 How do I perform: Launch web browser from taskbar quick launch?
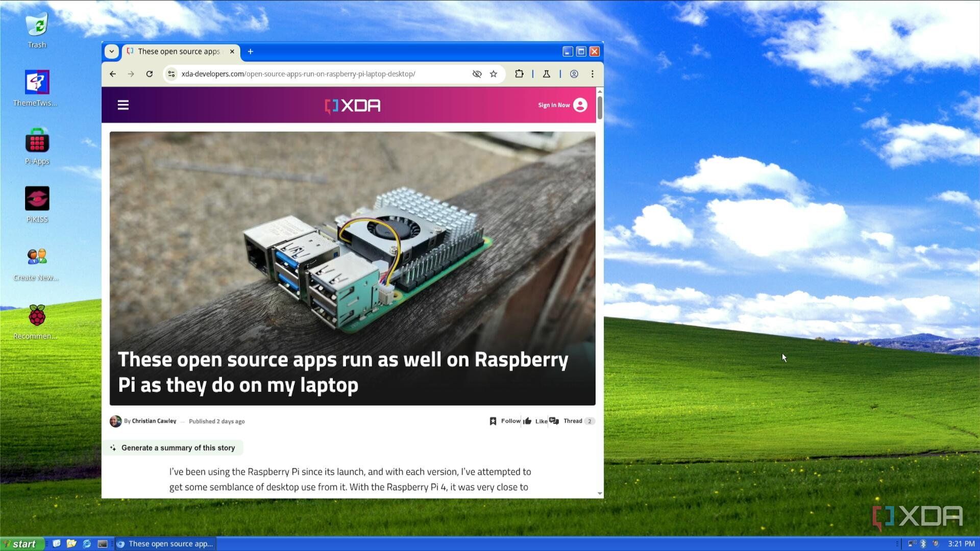pyautogui.click(x=87, y=544)
